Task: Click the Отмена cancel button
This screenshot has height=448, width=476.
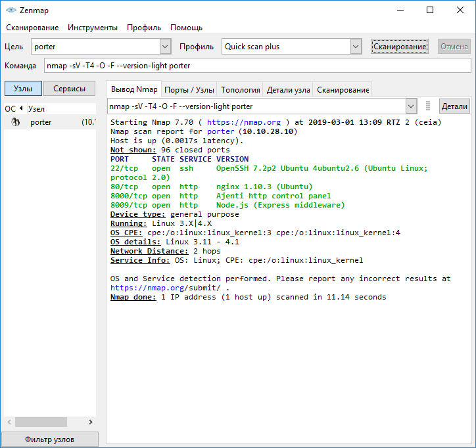Action: coord(454,47)
